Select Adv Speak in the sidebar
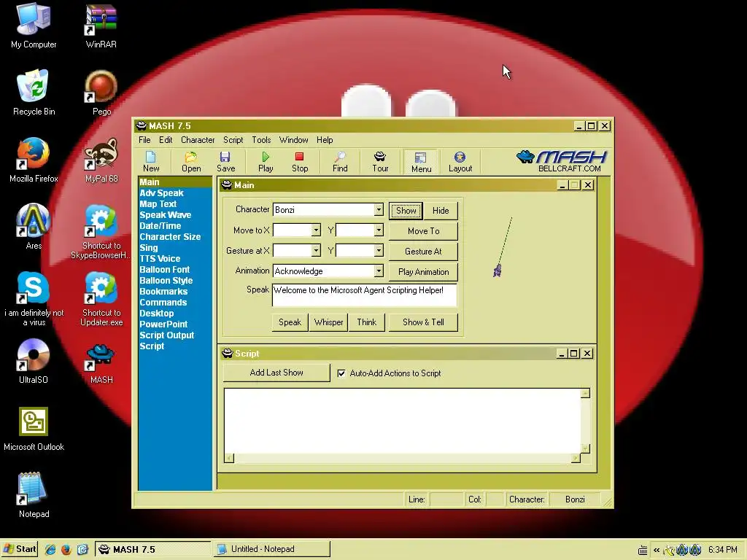The image size is (747, 560). click(161, 192)
